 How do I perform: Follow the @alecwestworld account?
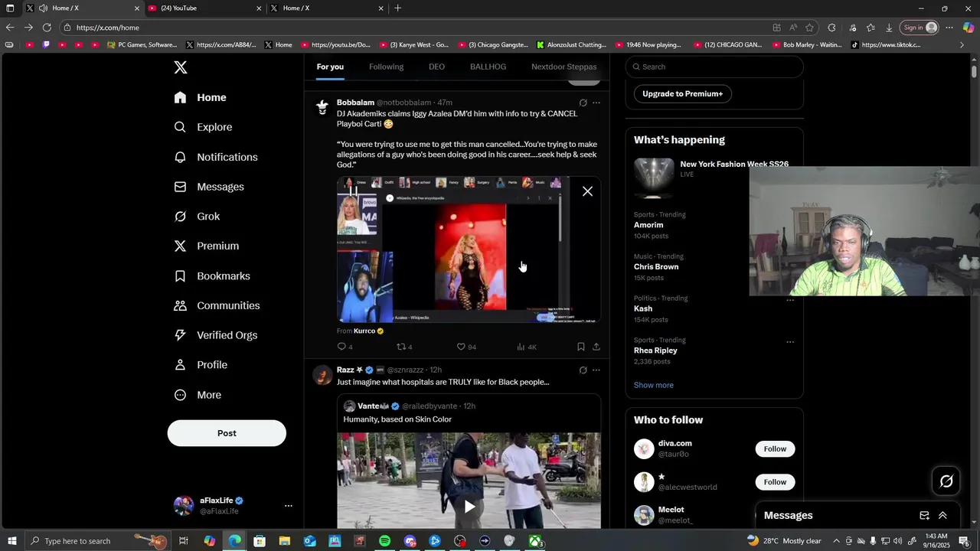coord(775,482)
